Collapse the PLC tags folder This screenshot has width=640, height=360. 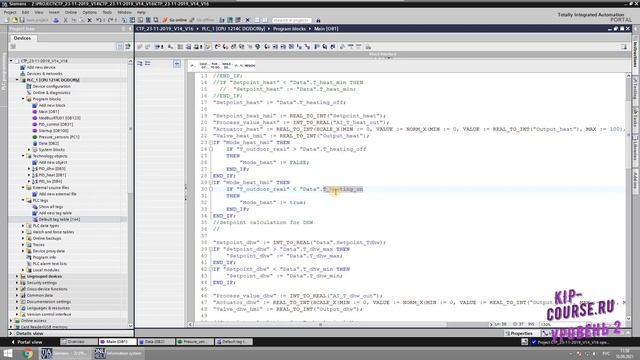[23, 200]
